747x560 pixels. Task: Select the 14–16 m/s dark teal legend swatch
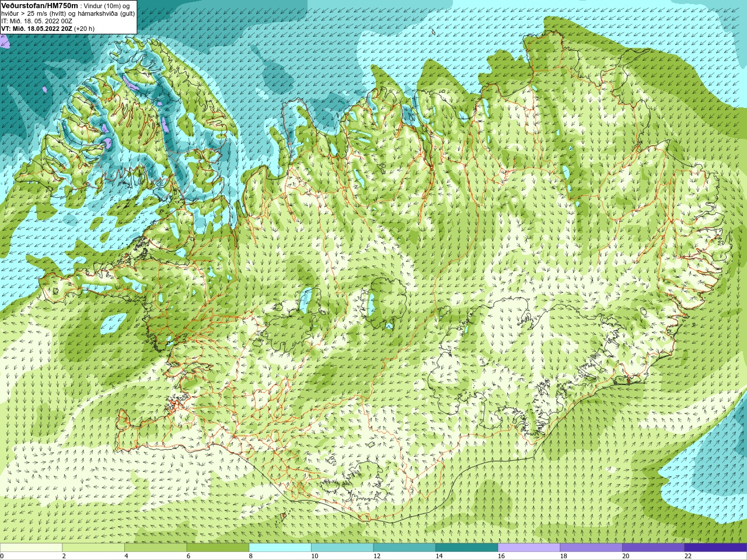click(467, 548)
